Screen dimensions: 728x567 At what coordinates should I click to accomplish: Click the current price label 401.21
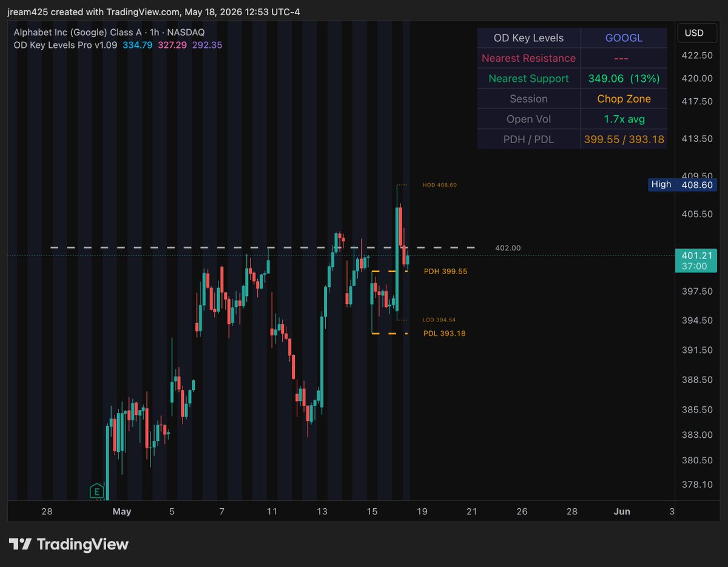[696, 255]
